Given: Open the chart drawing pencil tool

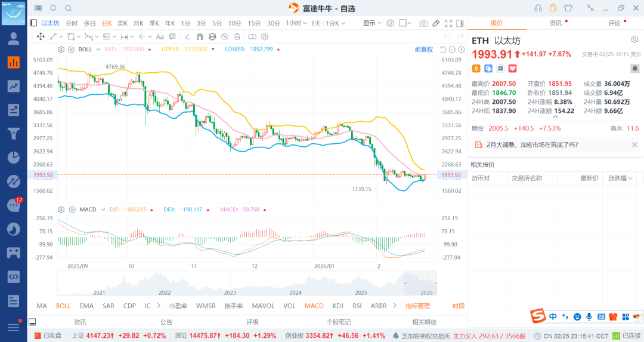Looking at the screenshot, I should pos(436,23).
